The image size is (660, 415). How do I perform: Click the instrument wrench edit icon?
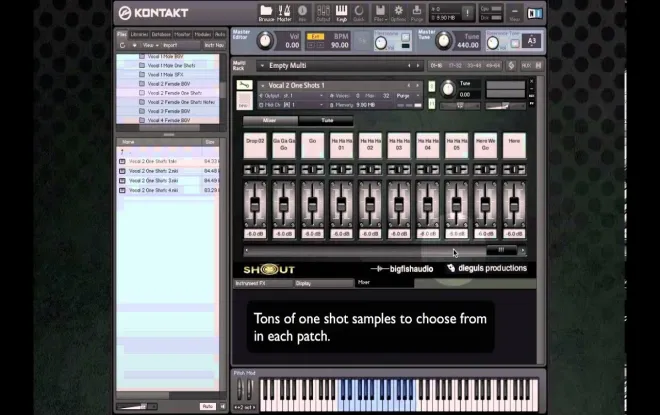[x=244, y=85]
